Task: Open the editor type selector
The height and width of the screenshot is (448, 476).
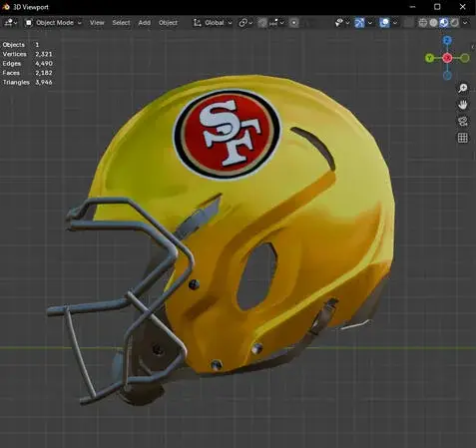Action: pyautogui.click(x=10, y=23)
